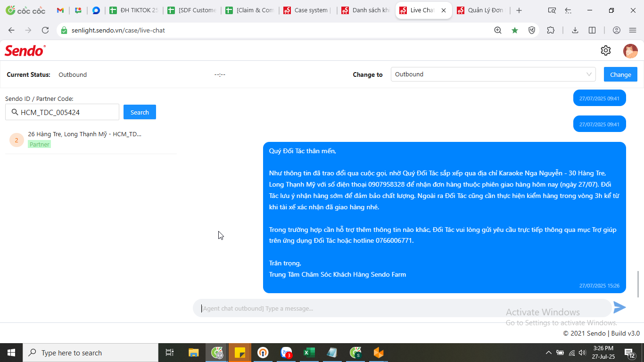Open the Windows notification center
Screen dimensions: 644x362
point(630,353)
